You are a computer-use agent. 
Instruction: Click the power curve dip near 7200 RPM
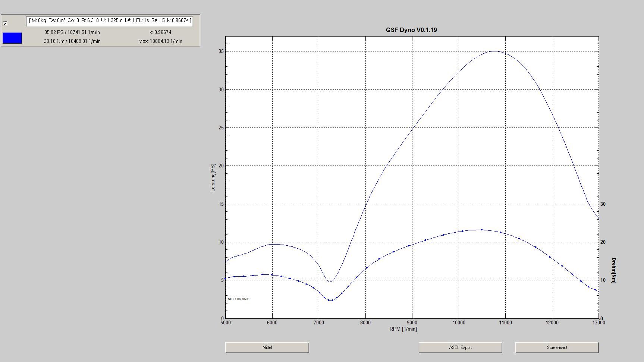tap(330, 281)
